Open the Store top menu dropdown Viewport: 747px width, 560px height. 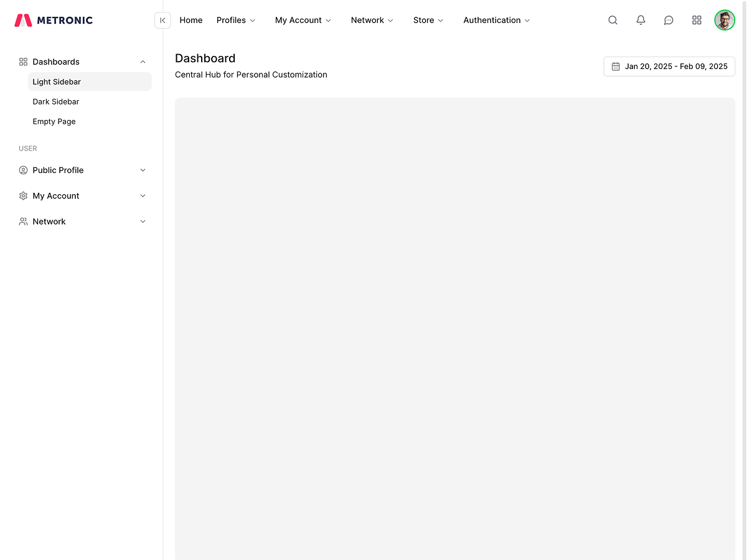pos(428,21)
